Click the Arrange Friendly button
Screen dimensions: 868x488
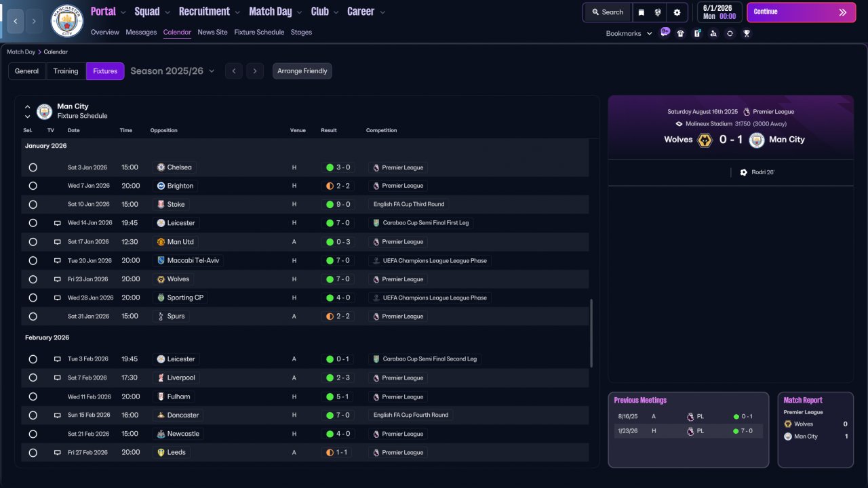tap(302, 71)
